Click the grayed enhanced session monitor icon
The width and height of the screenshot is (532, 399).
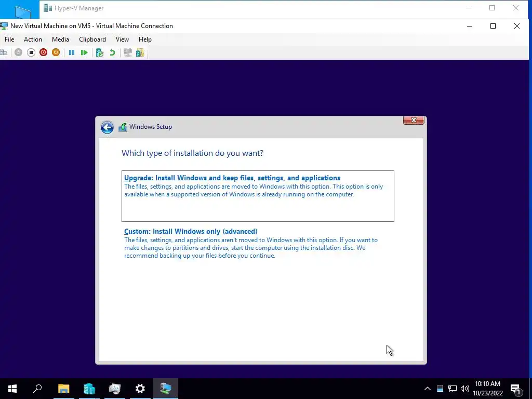[x=128, y=52]
